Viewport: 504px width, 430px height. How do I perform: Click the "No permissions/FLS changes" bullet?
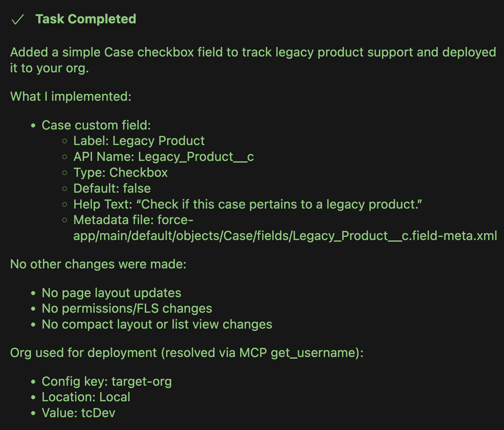127,309
